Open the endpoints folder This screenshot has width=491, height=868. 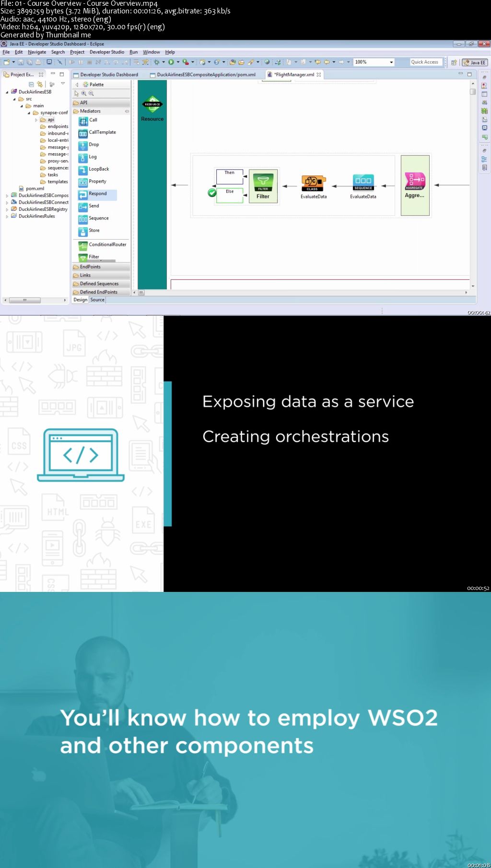point(54,127)
